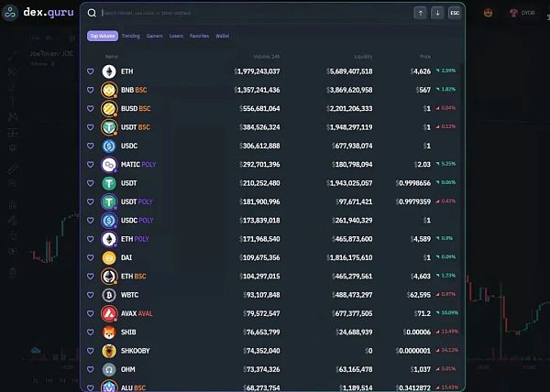The height and width of the screenshot is (392, 550).
Task: Open the Favorites tab
Action: point(199,36)
